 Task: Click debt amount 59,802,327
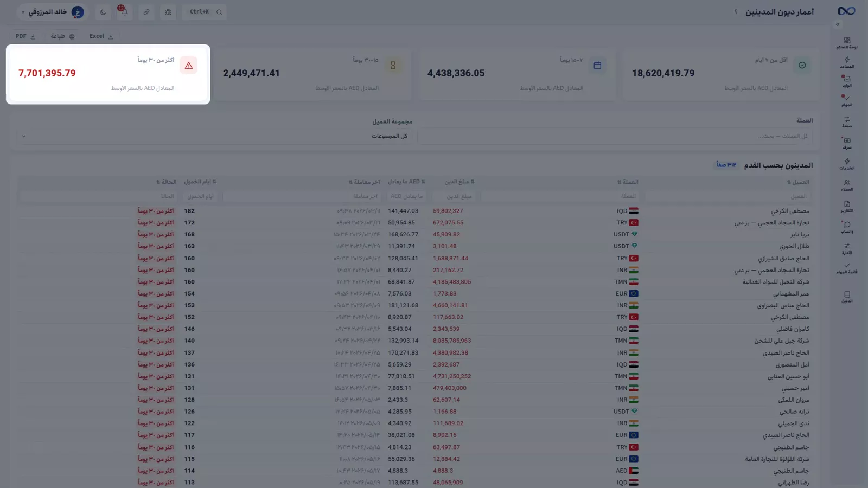pyautogui.click(x=448, y=211)
